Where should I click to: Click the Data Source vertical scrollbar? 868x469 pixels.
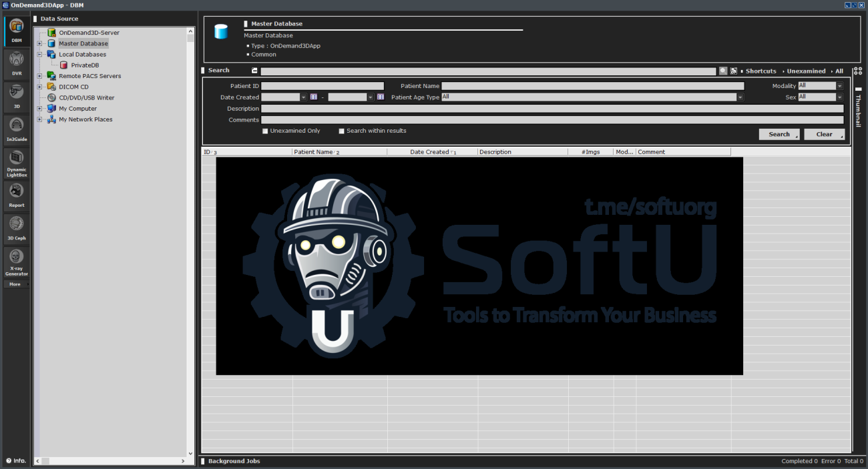190,242
